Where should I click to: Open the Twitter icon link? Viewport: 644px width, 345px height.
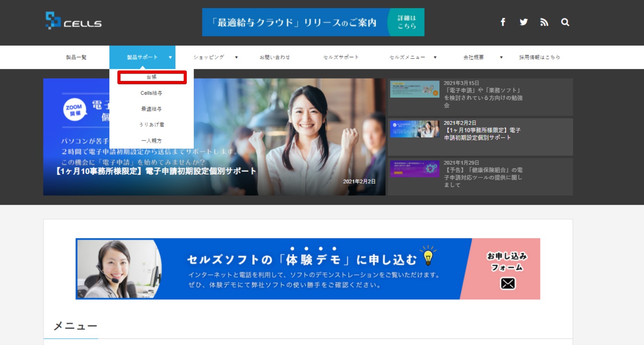point(523,22)
